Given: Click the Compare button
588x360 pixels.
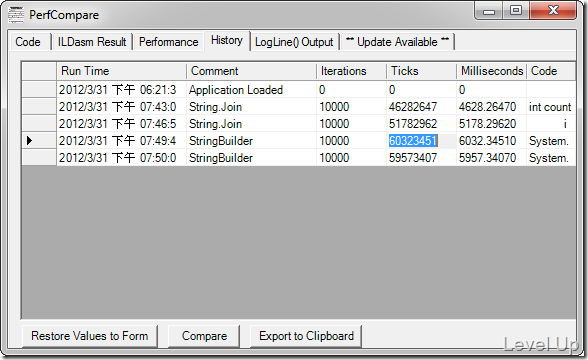Looking at the screenshot, I should [204, 336].
